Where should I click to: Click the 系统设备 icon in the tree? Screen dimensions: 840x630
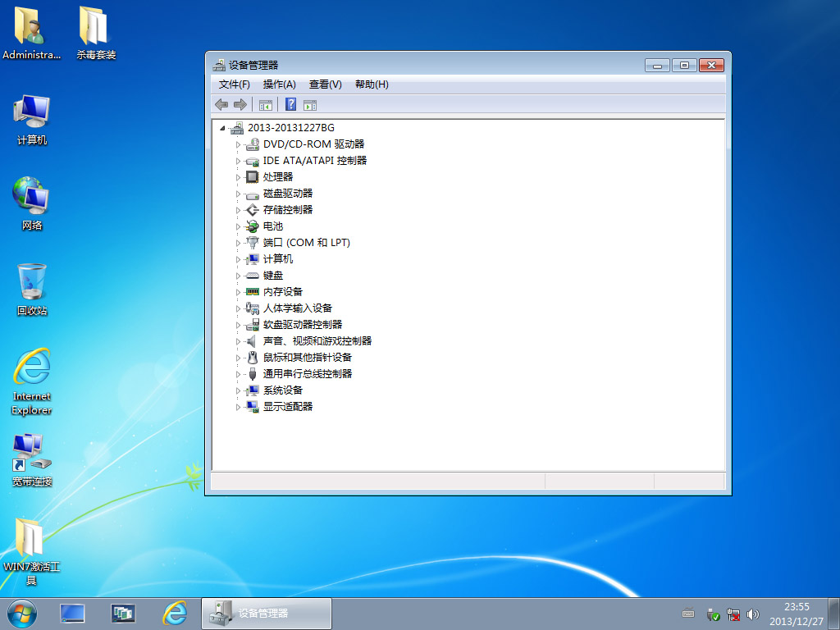[x=253, y=390]
